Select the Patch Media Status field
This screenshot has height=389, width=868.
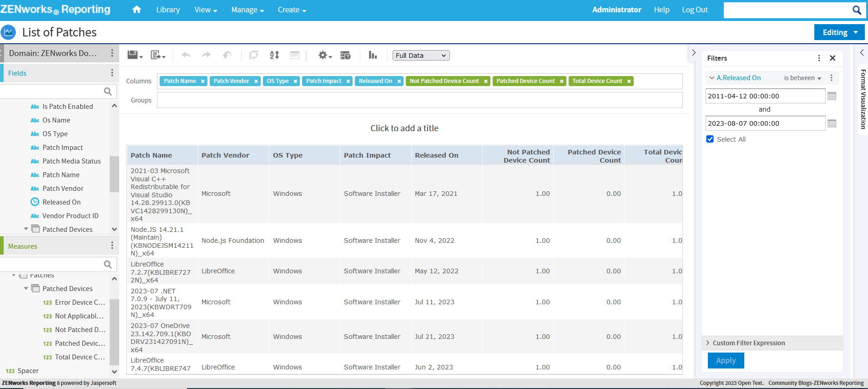click(x=71, y=161)
